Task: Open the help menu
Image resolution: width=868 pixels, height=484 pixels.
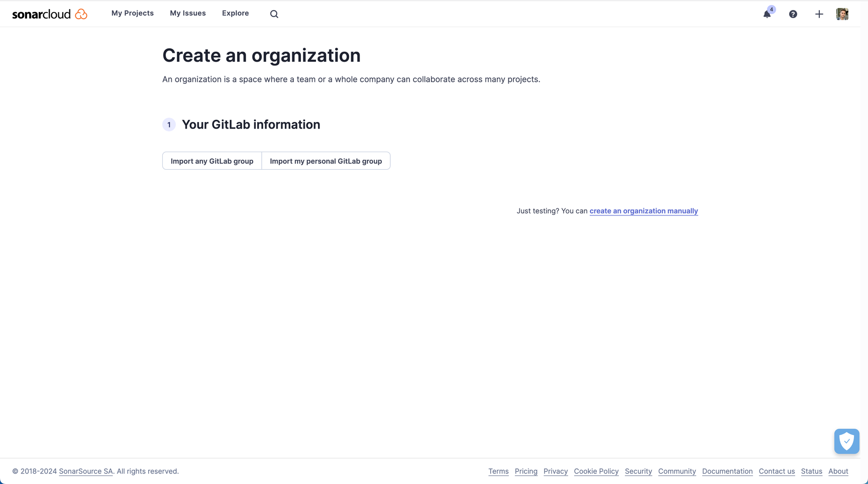Action: 793,14
